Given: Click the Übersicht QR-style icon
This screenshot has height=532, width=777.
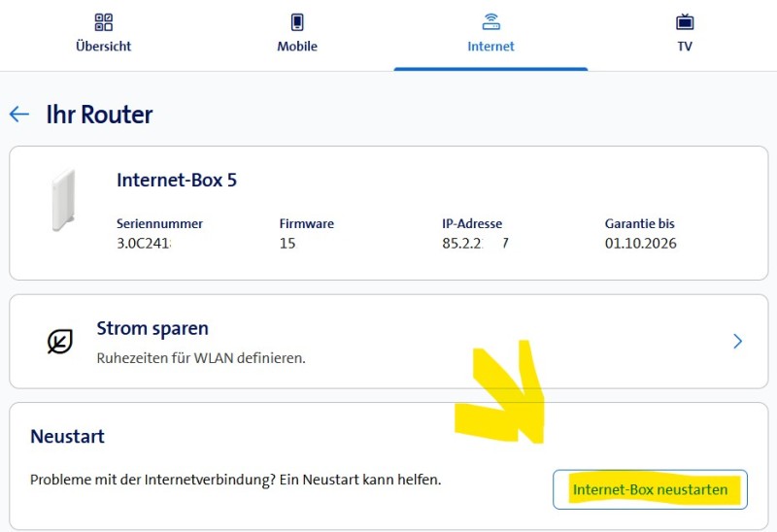Looking at the screenshot, I should (103, 21).
